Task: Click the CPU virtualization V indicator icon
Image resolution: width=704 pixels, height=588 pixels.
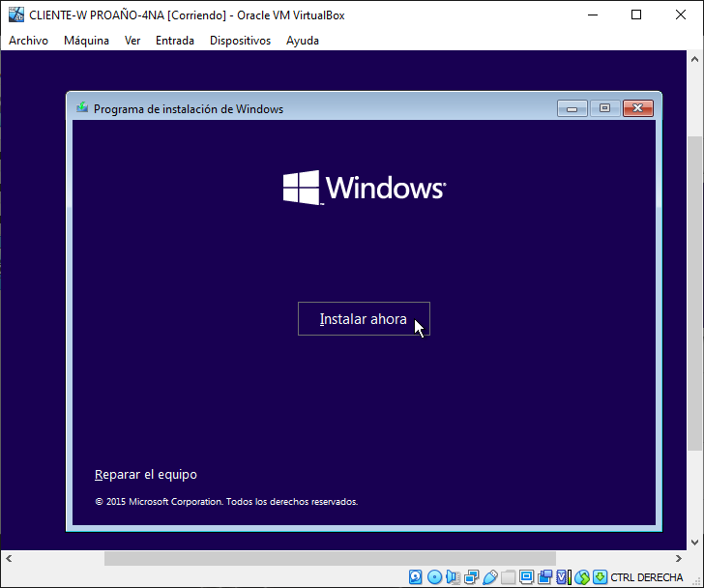Action: click(x=563, y=576)
